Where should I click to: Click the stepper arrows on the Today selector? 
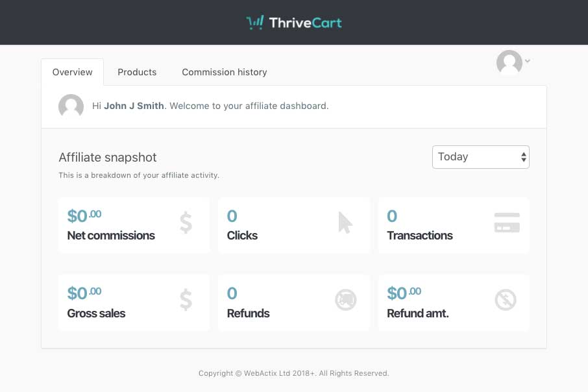pyautogui.click(x=523, y=156)
